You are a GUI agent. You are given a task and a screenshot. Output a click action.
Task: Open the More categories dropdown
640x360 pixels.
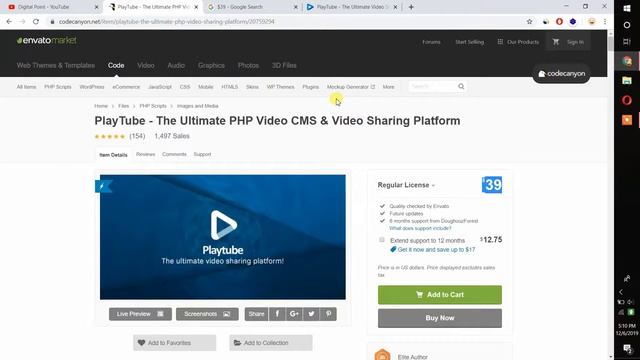pyautogui.click(x=388, y=87)
